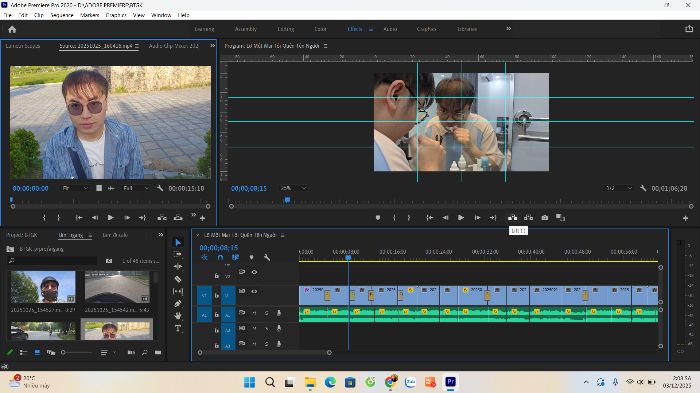700x393 pixels.
Task: Open Program monitor settings wrench
Action: (x=643, y=188)
